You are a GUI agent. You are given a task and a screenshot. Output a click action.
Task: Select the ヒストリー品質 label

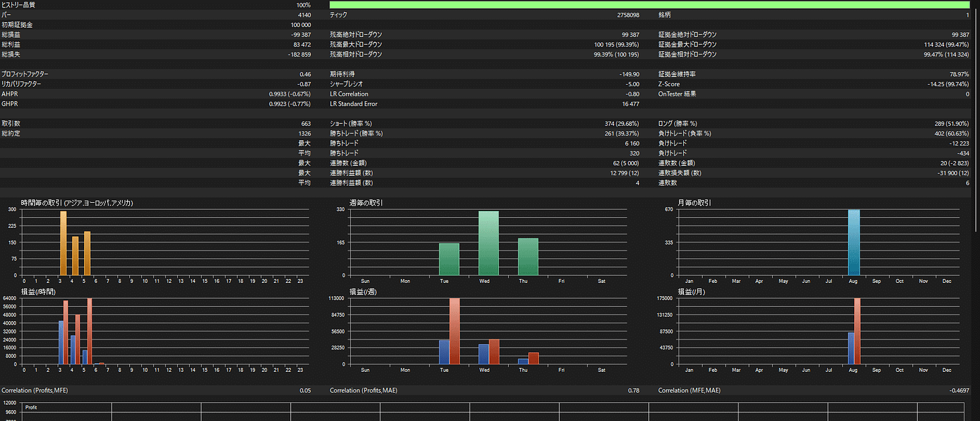pos(18,5)
